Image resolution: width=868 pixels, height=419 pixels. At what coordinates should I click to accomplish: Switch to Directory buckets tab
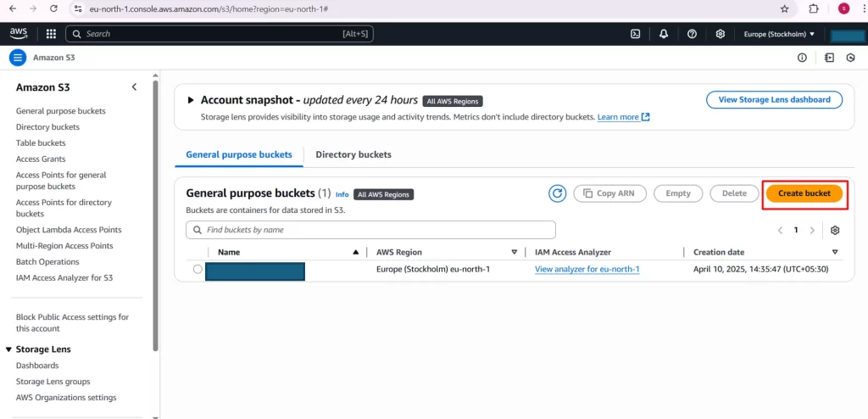(x=353, y=154)
